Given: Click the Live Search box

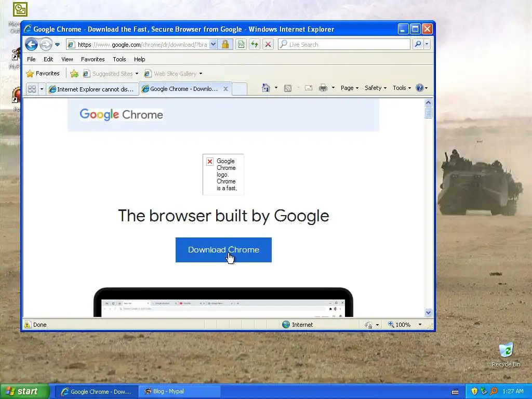Looking at the screenshot, I should [344, 45].
